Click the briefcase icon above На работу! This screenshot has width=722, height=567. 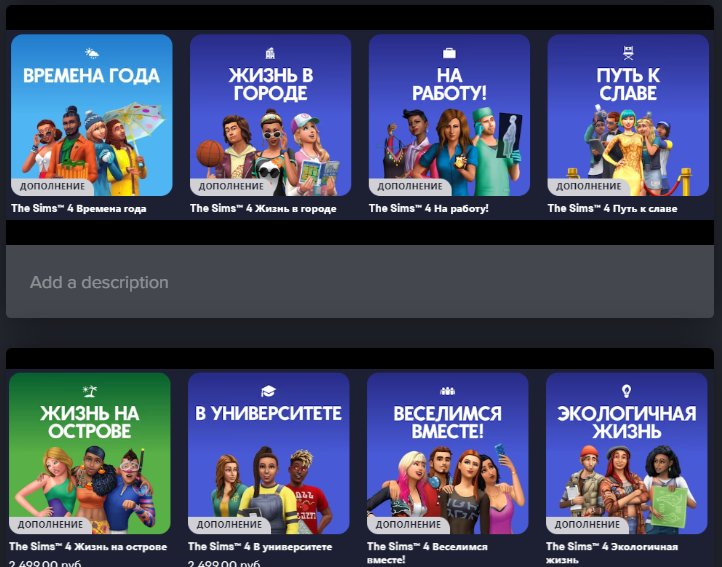click(x=449, y=52)
